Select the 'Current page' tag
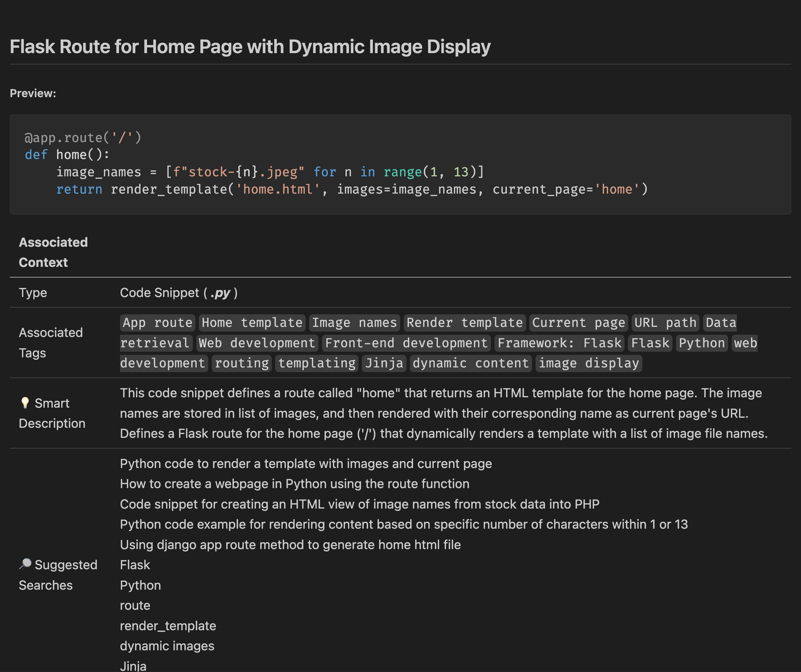Screen dimensions: 801x672 (578, 322)
